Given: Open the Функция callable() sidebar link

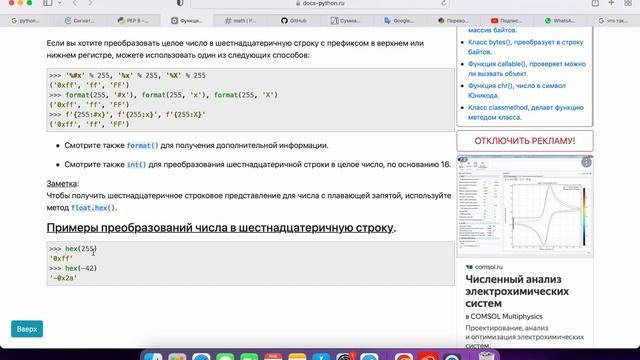Looking at the screenshot, I should pyautogui.click(x=527, y=69).
